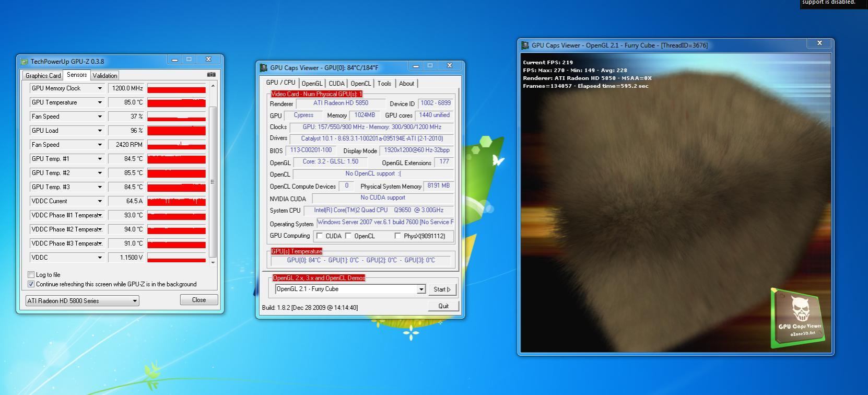Open the GPU Load sensor dropdown
The height and width of the screenshot is (395, 868).
coord(100,131)
